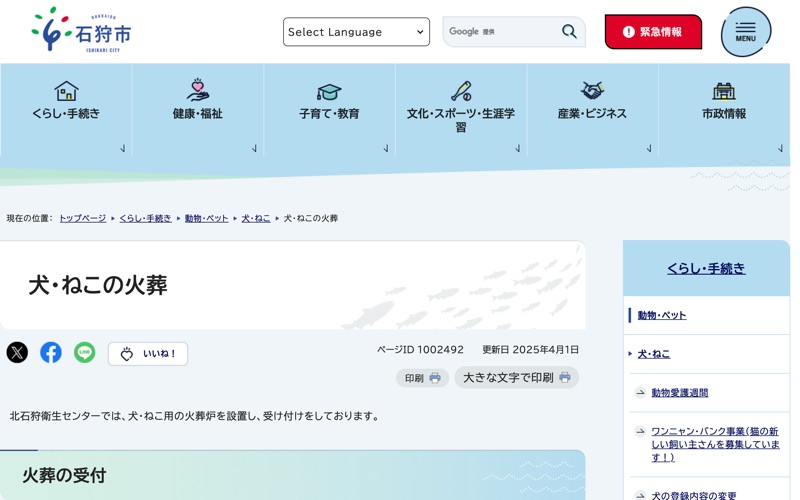Click the arrow icon beside 動物愛護週間
The height and width of the screenshot is (500, 800).
640,392
